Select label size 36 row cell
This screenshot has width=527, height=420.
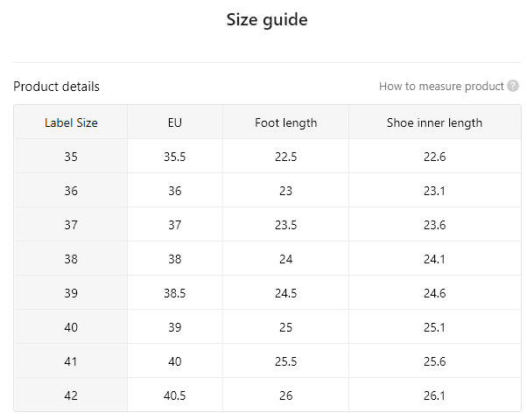[71, 191]
